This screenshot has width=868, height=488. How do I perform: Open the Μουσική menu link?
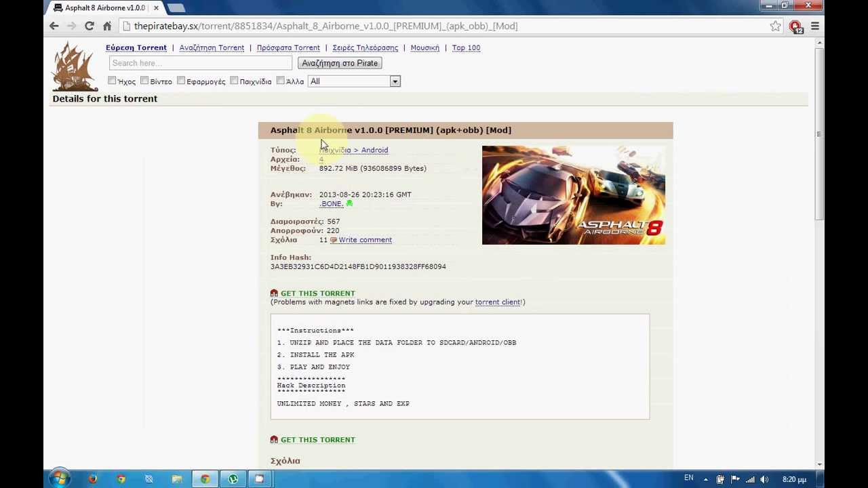(425, 47)
